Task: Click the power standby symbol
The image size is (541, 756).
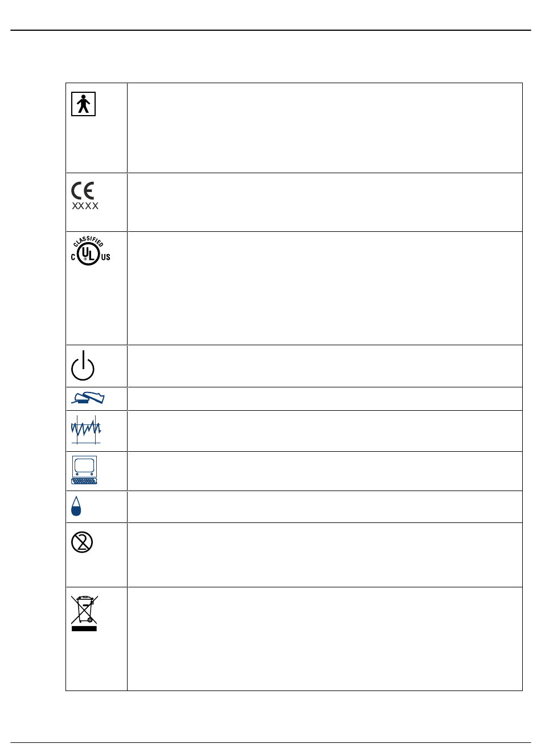Action: click(x=83, y=366)
